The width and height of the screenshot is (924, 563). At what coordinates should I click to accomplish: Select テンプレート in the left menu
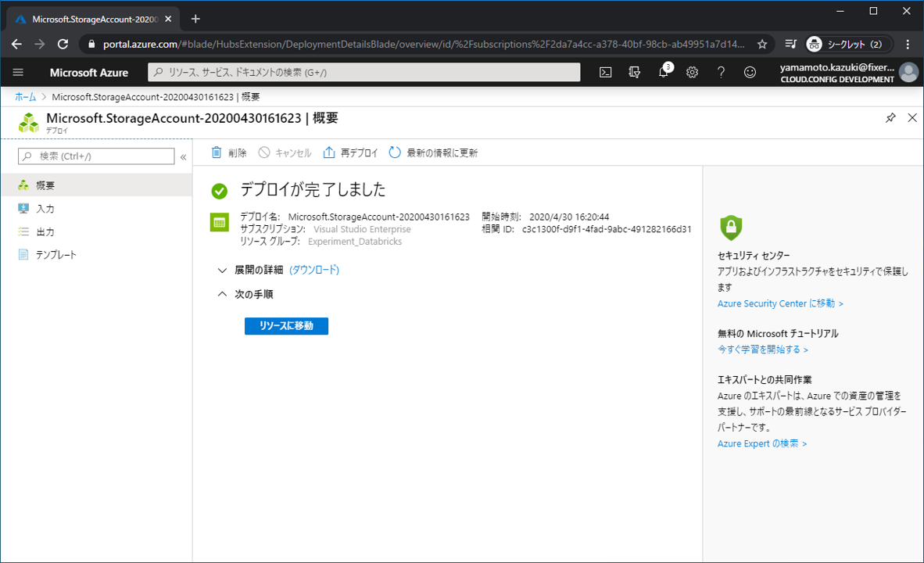coord(56,255)
